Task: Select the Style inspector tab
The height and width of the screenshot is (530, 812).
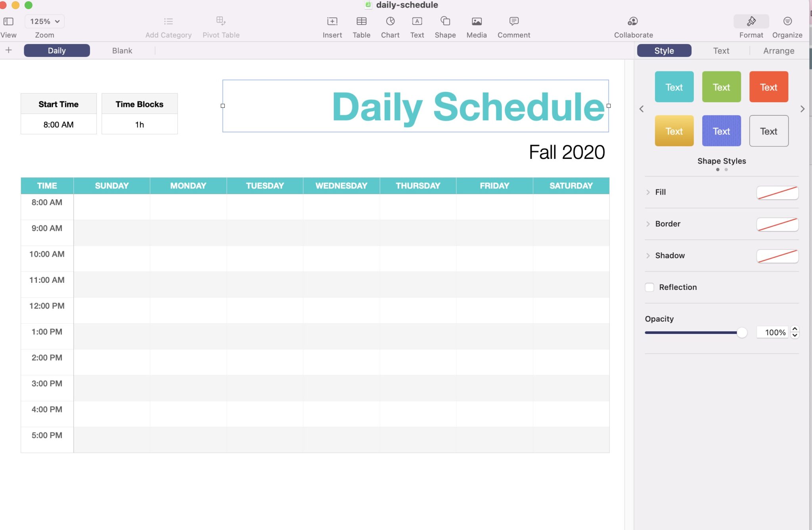Action: click(x=664, y=50)
